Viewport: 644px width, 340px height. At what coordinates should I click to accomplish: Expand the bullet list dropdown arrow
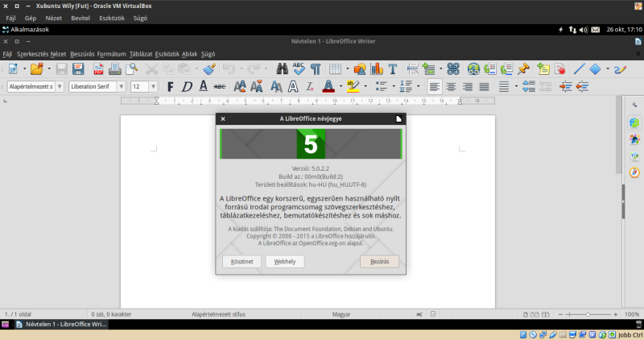point(394,86)
